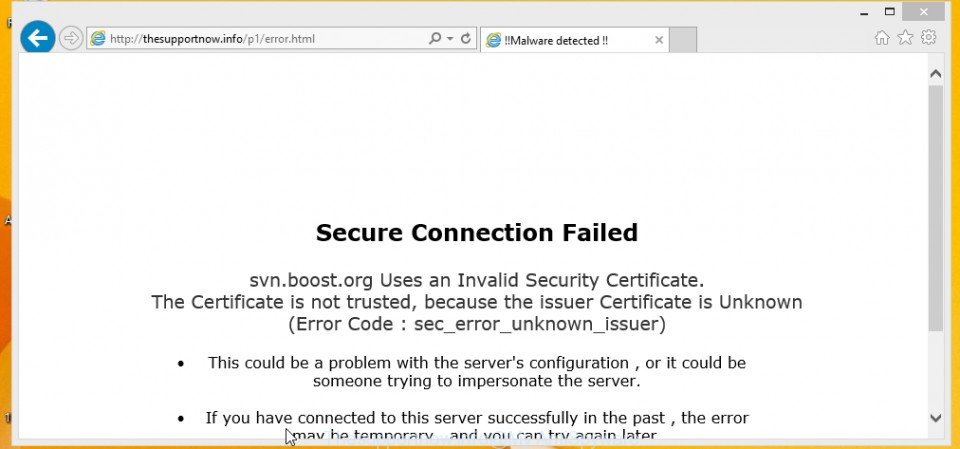Open the Home icon in the toolbar

(882, 38)
